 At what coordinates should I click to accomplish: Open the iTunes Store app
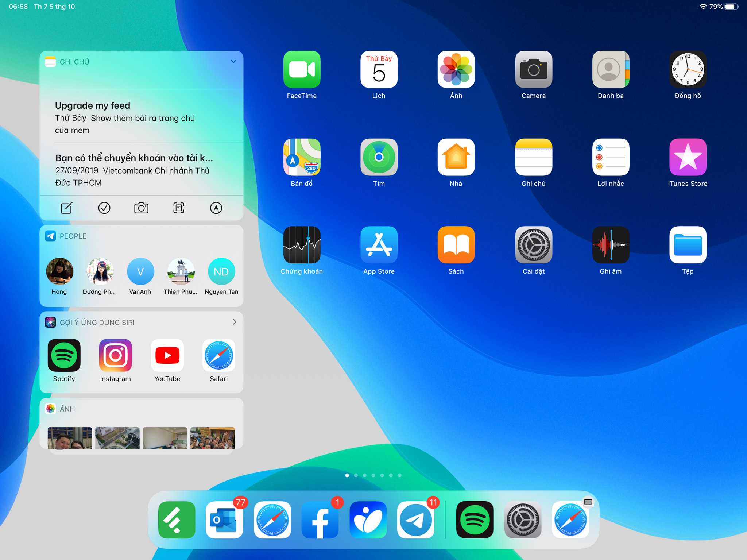click(688, 157)
